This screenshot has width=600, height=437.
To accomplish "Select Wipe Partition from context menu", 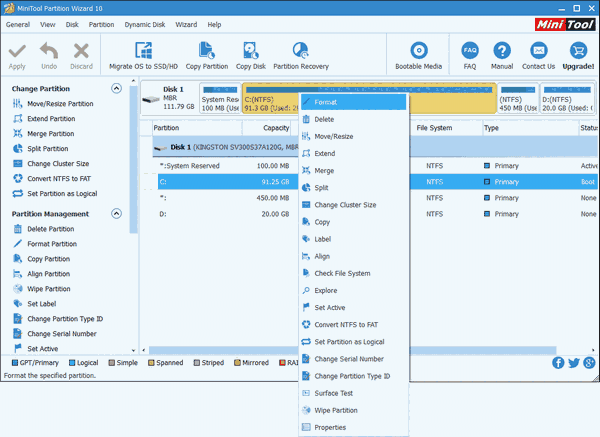I will pyautogui.click(x=335, y=410).
